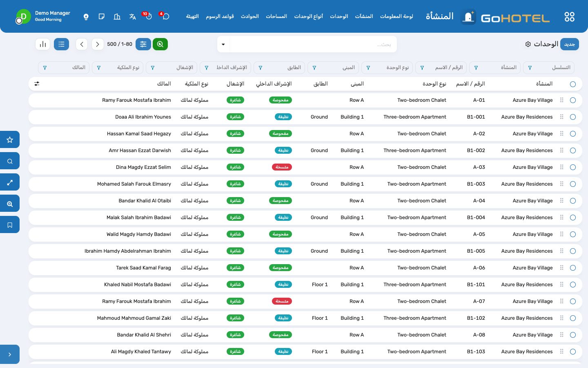Click the sidebar magnifier search button
The width and height of the screenshot is (588, 368).
point(10,161)
